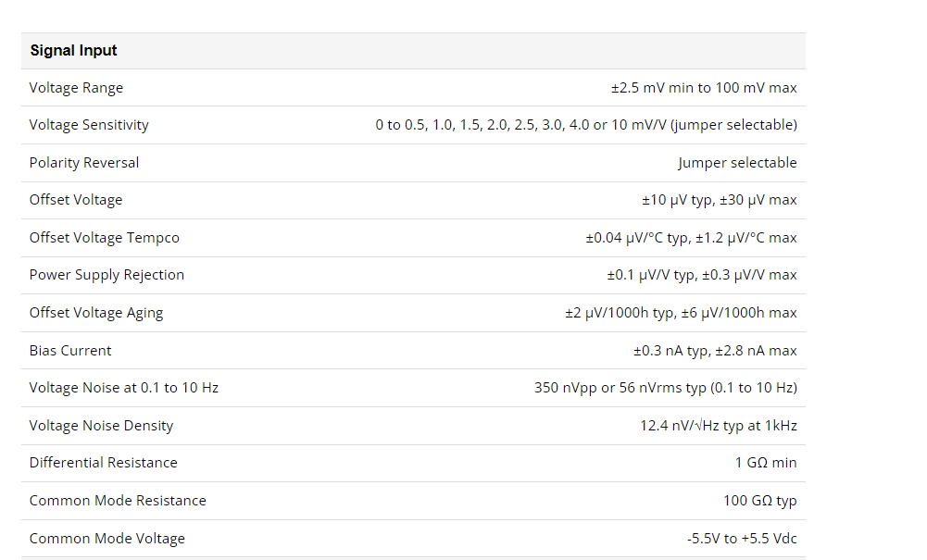
Task: Click the -5.5V to +5.5 Vdc value
Action: tap(742, 539)
